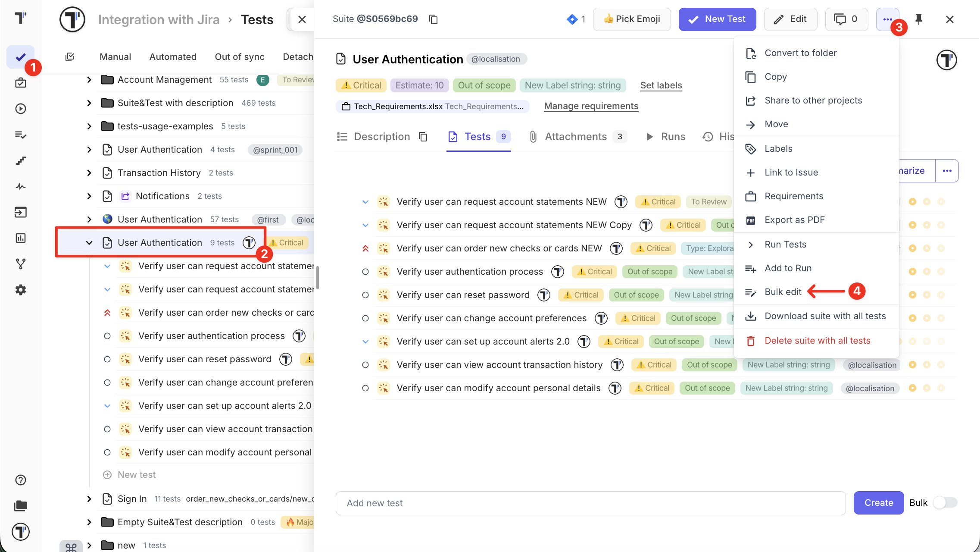Click the Add new test field
The width and height of the screenshot is (980, 552).
tap(590, 503)
